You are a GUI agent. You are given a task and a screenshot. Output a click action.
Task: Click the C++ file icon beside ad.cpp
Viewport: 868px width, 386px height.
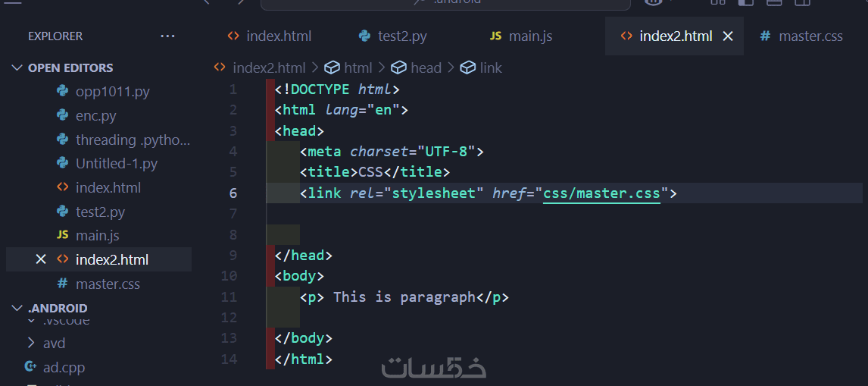(30, 367)
